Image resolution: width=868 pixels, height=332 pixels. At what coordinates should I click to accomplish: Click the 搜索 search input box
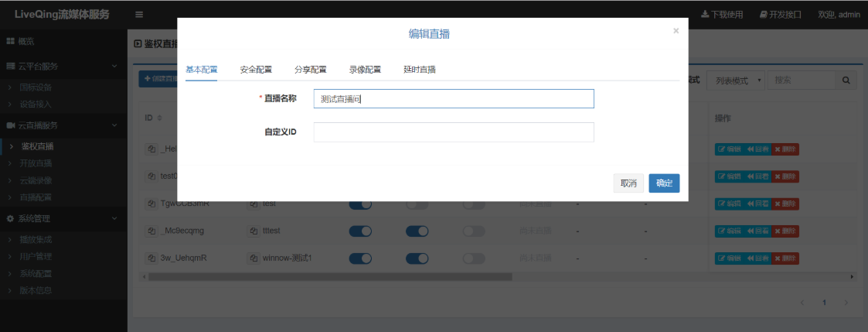click(801, 80)
